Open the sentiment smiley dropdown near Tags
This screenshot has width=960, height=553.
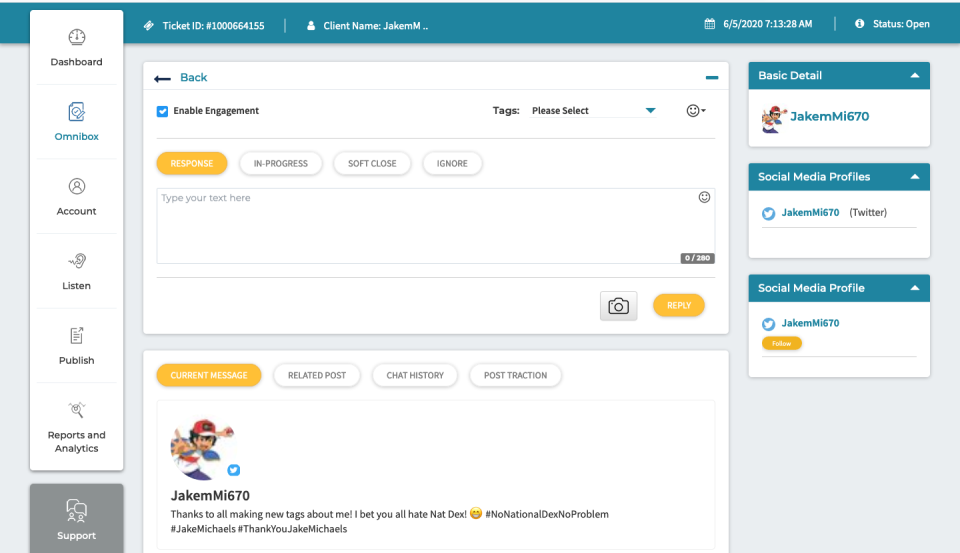[696, 111]
